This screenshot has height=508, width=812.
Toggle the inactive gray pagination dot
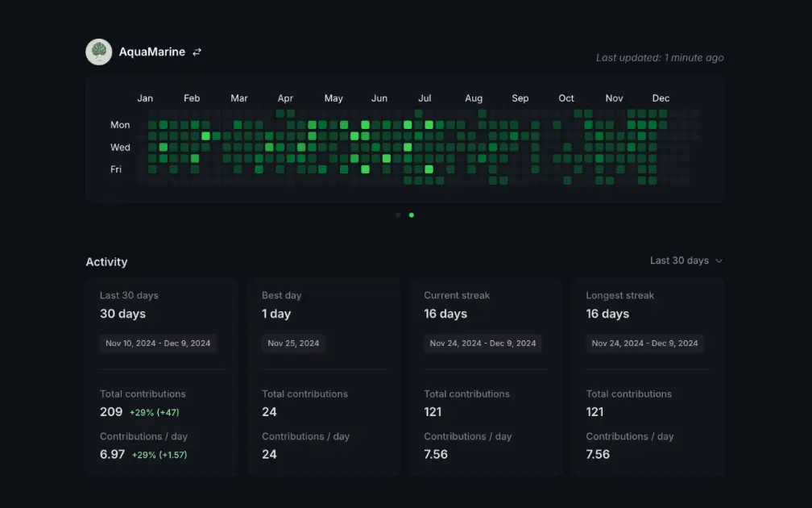coord(398,215)
